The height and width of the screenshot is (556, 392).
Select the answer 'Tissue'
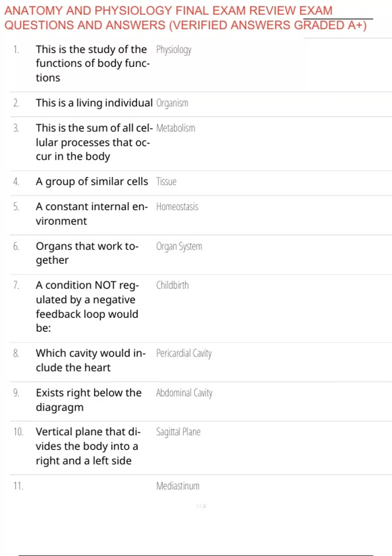point(166,182)
